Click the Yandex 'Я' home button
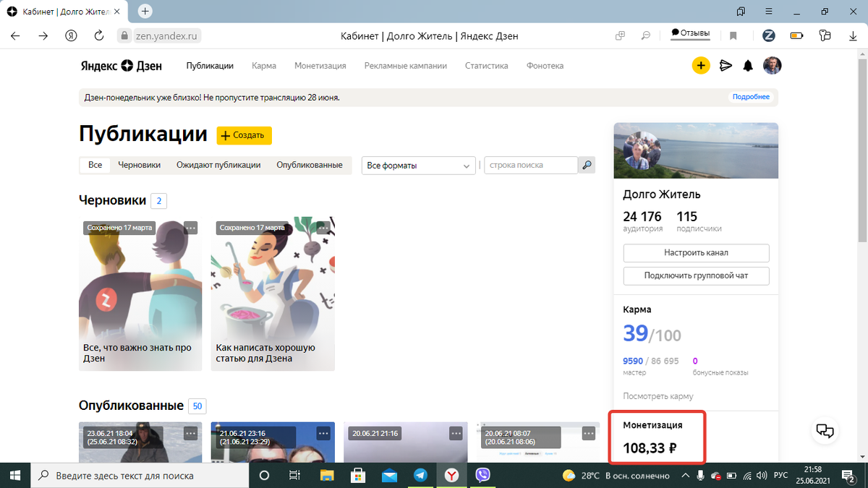The image size is (868, 488). (71, 35)
